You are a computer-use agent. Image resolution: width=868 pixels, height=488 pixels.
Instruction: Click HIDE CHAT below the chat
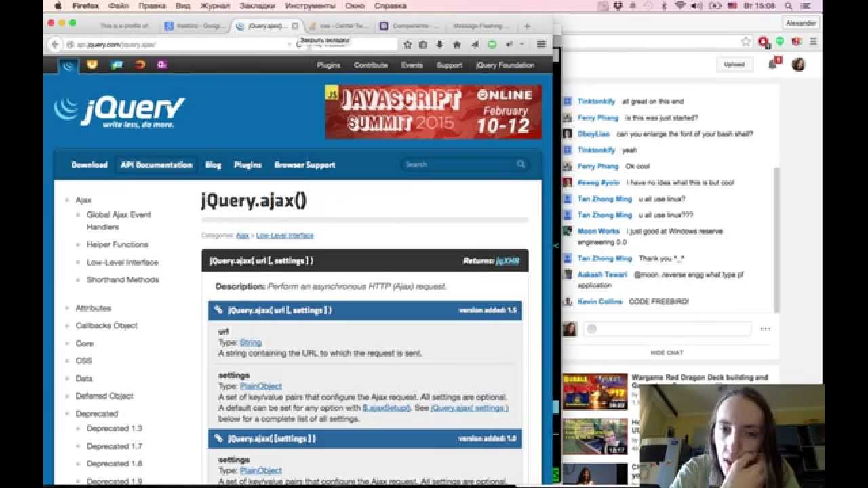[x=667, y=353]
